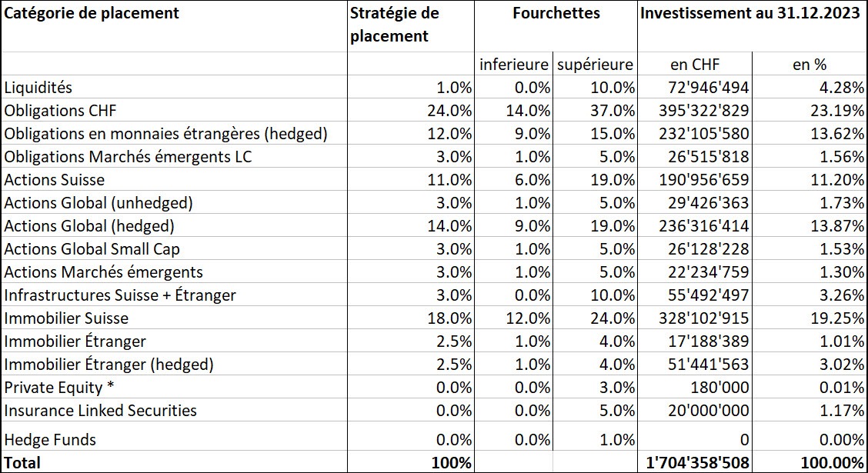Click the Fourchettes header cell
This screenshot has width=868, height=473.
coord(556,26)
